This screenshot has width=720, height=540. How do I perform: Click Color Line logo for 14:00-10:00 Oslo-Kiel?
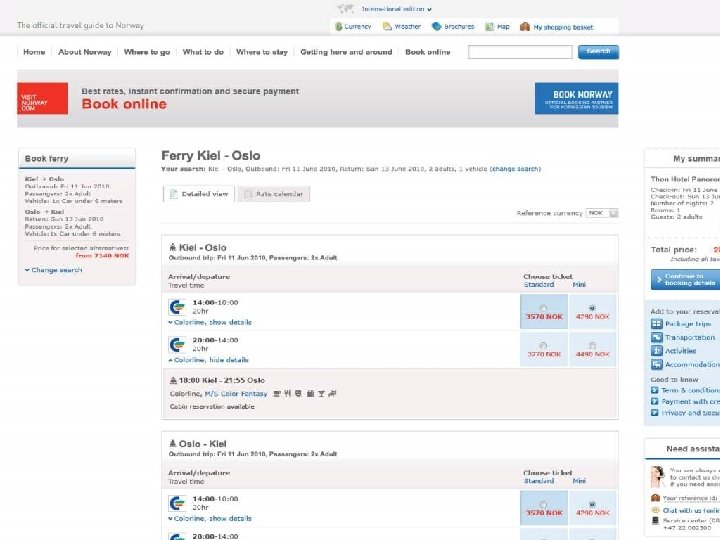click(177, 503)
